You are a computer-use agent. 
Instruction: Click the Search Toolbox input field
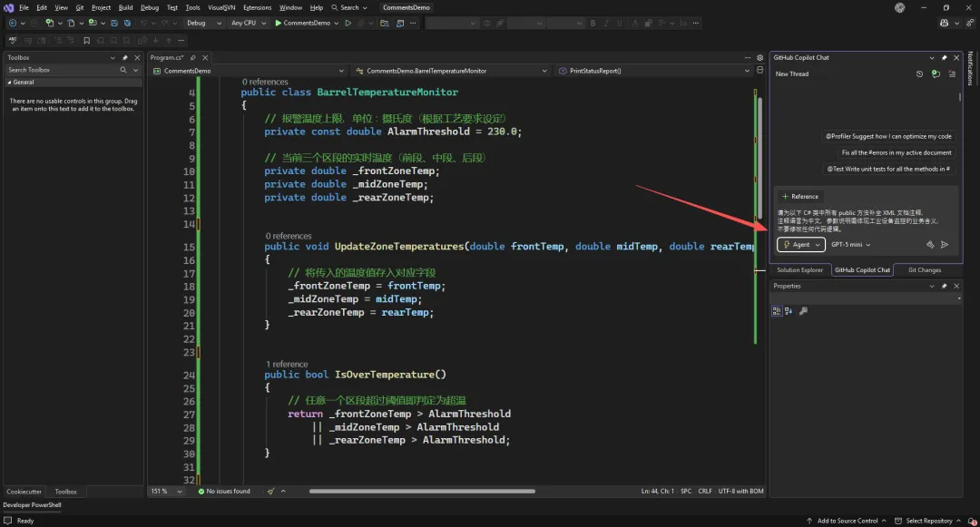pyautogui.click(x=63, y=70)
